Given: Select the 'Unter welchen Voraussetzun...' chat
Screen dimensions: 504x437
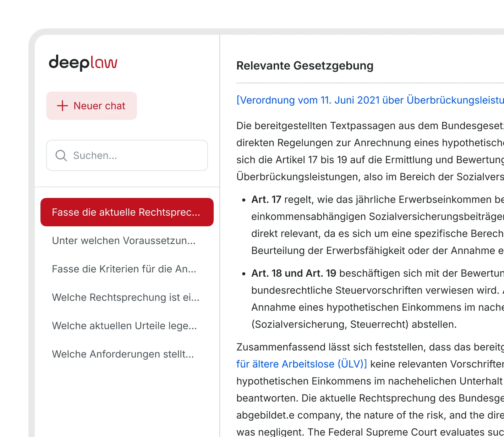Looking at the screenshot, I should 124,240.
